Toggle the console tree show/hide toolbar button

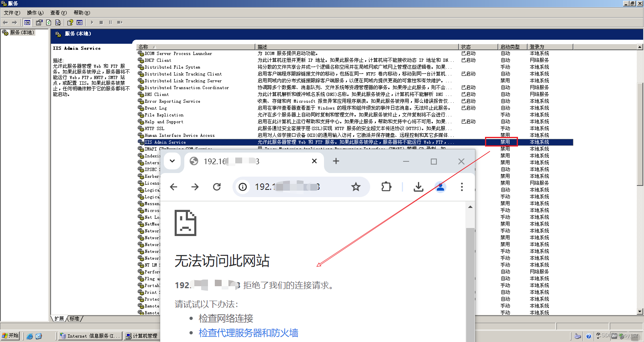pyautogui.click(x=27, y=22)
